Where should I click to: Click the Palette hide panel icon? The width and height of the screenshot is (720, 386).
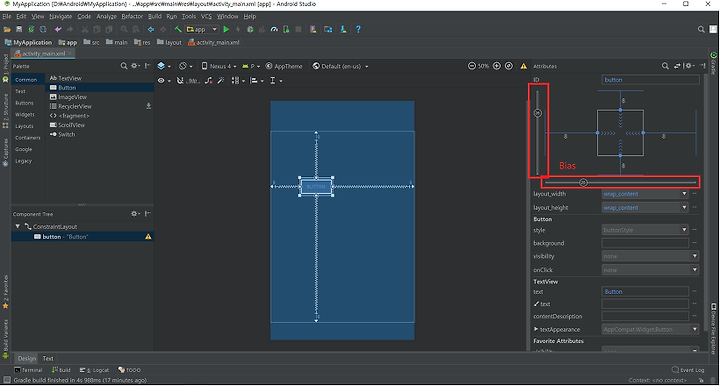(x=147, y=66)
